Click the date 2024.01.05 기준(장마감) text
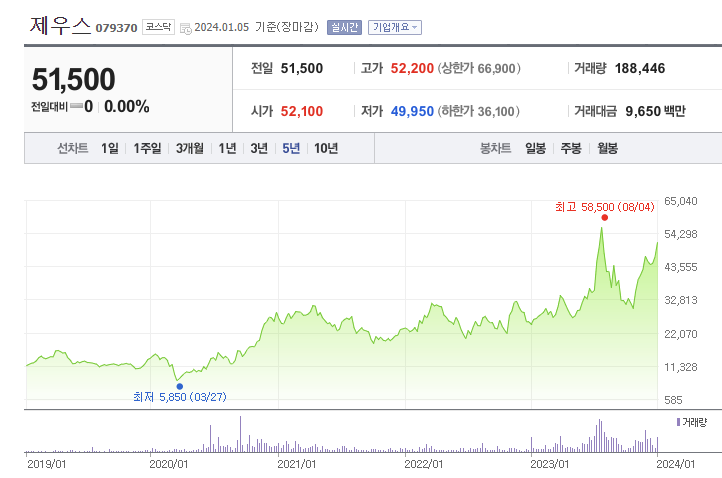This screenshot has width=722, height=478. (256, 27)
